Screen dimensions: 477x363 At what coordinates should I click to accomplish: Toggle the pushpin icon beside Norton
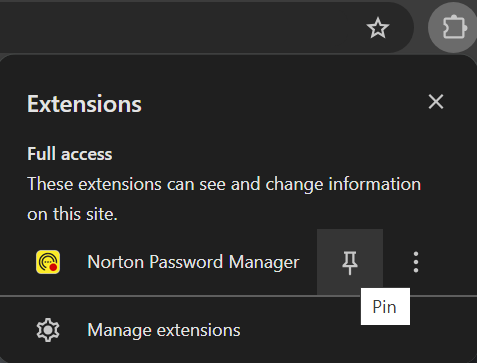350,263
